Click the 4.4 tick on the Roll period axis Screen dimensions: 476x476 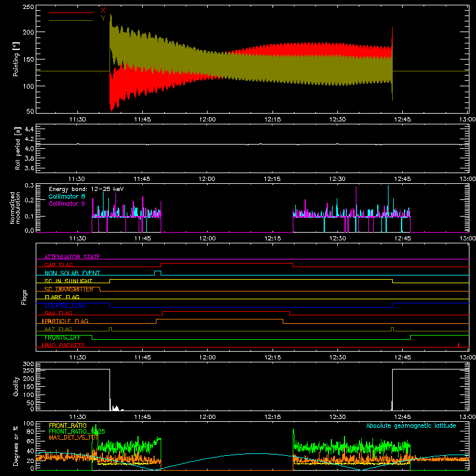click(29, 129)
